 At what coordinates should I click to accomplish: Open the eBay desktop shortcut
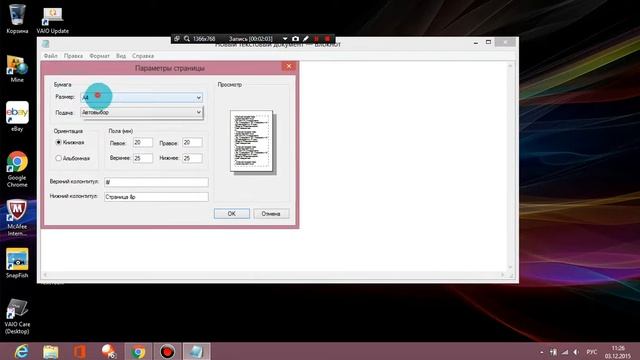pos(17,117)
